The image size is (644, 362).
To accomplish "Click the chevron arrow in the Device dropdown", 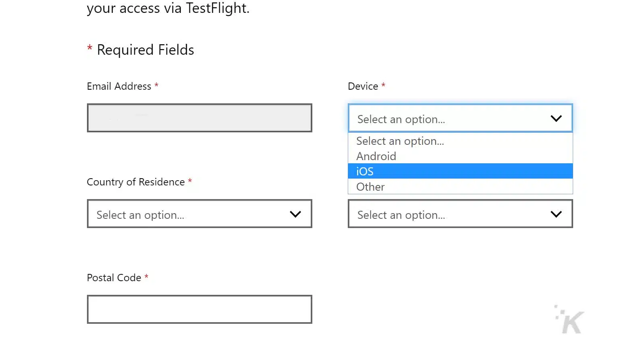I will (556, 118).
